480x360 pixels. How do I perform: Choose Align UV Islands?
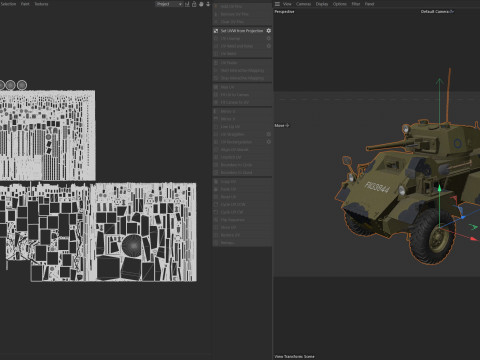pyautogui.click(x=242, y=149)
